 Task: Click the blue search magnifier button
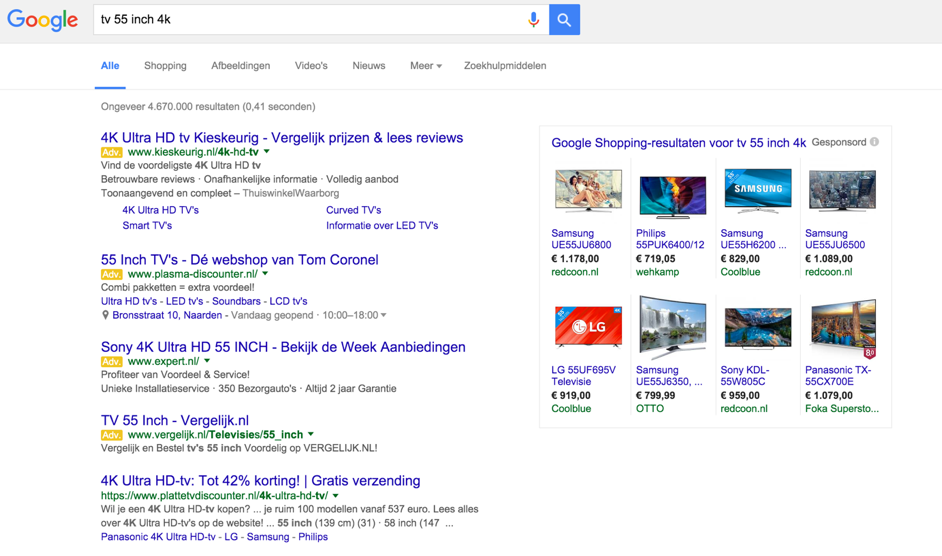point(564,20)
